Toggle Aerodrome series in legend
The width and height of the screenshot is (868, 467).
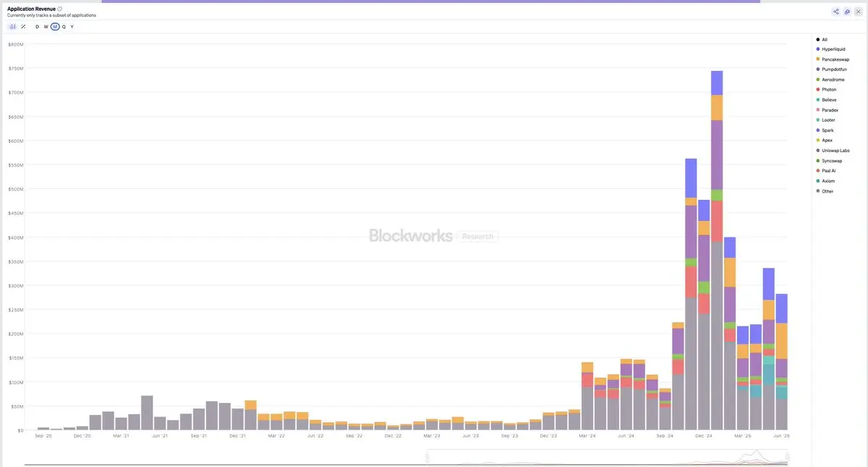click(830, 80)
